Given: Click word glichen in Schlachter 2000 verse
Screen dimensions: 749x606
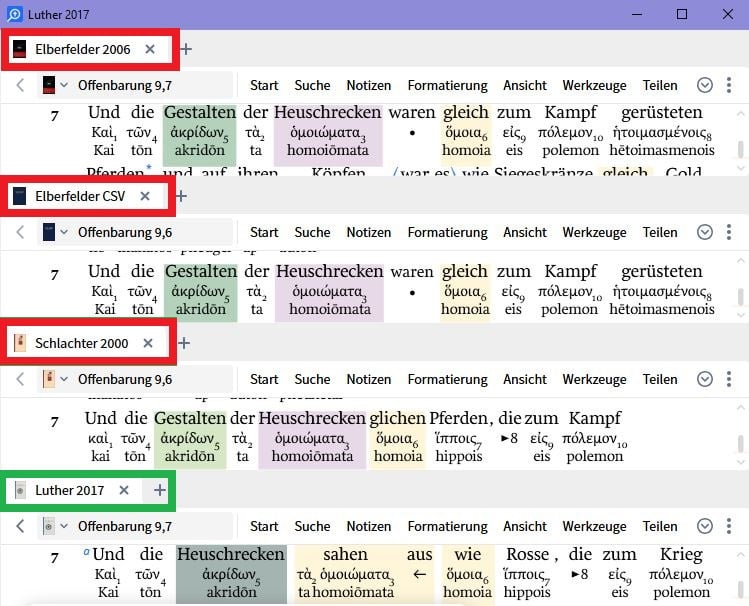Looking at the screenshot, I should click(x=397, y=419).
